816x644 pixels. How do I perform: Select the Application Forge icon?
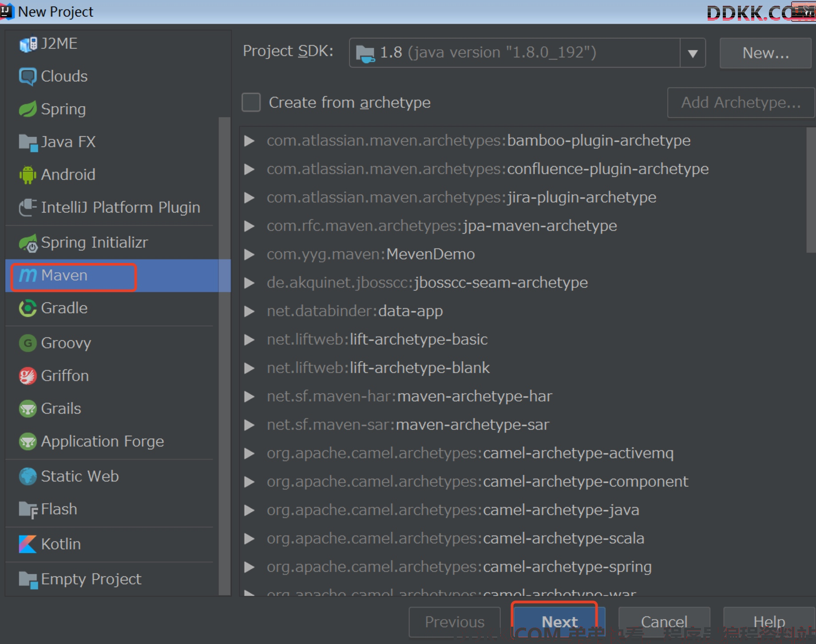pyautogui.click(x=28, y=441)
